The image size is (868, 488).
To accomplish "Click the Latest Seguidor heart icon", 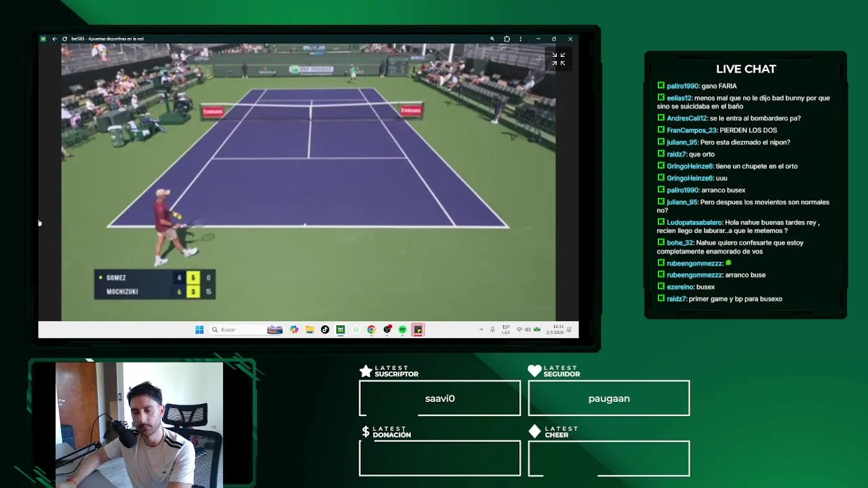I will click(x=534, y=371).
